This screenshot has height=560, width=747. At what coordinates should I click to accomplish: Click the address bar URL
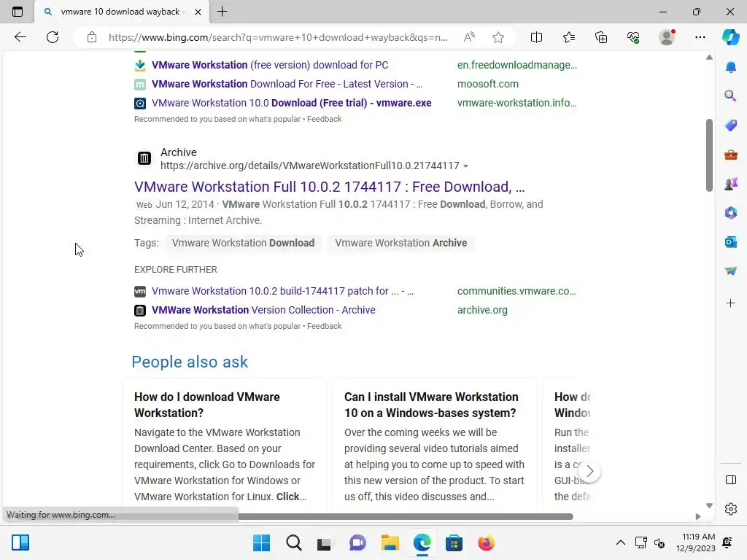coord(278,37)
